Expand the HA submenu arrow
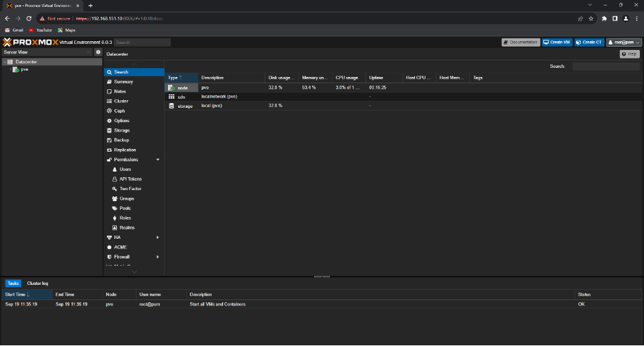This screenshot has width=644, height=346. click(x=158, y=238)
